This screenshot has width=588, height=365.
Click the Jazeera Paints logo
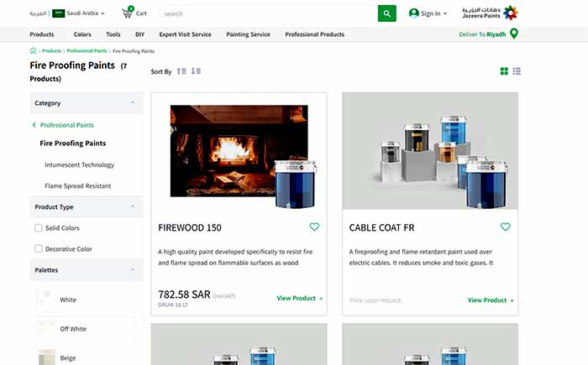pos(490,13)
